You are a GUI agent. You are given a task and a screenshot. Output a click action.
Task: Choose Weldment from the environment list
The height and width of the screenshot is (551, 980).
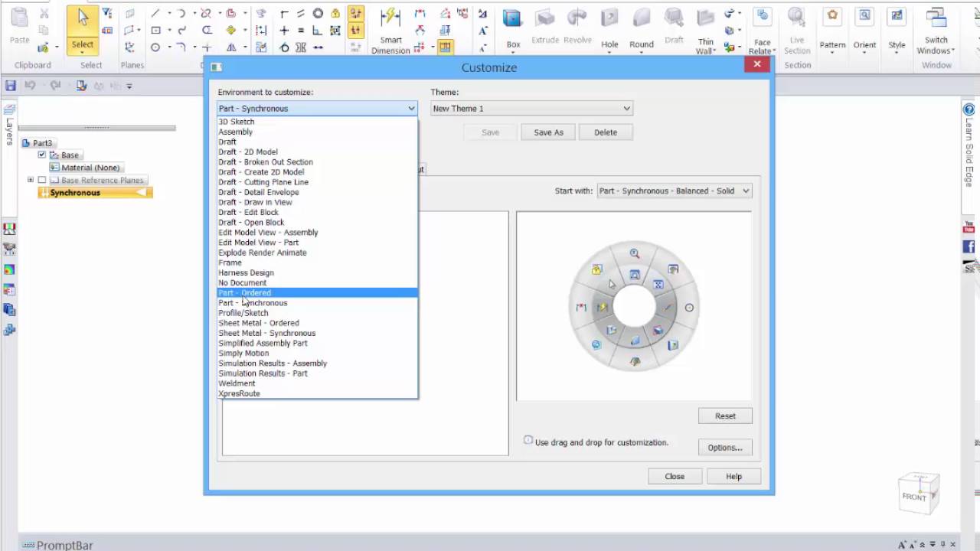(x=318, y=383)
